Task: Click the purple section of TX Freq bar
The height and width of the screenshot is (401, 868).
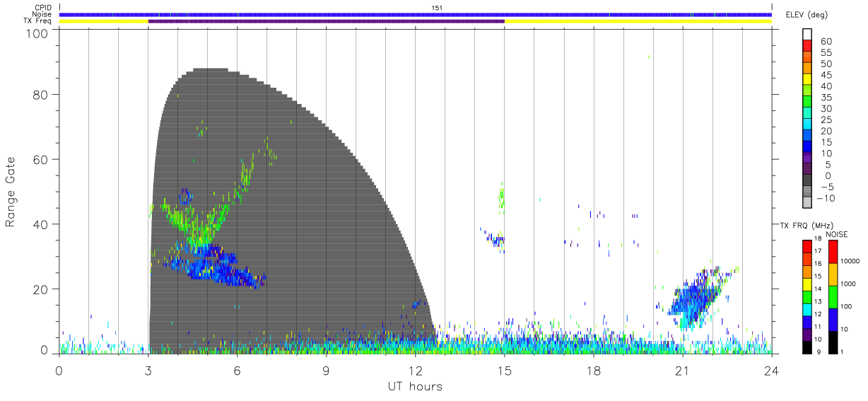Action: (x=327, y=21)
